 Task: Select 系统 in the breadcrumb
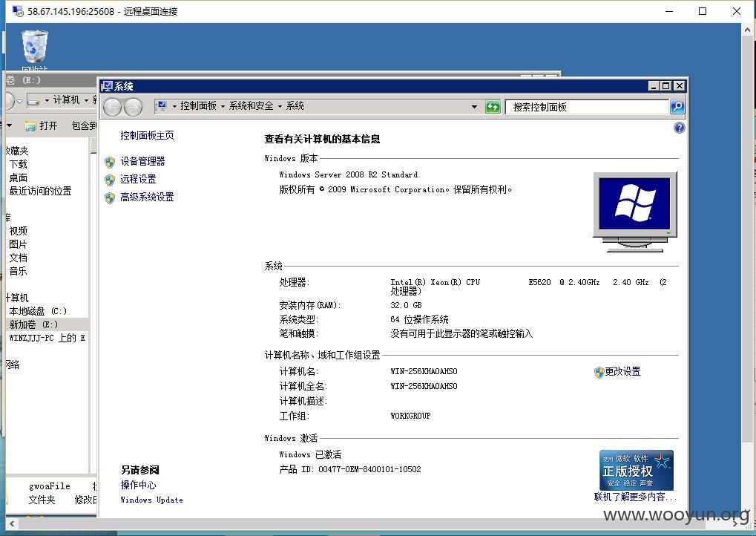click(x=295, y=105)
